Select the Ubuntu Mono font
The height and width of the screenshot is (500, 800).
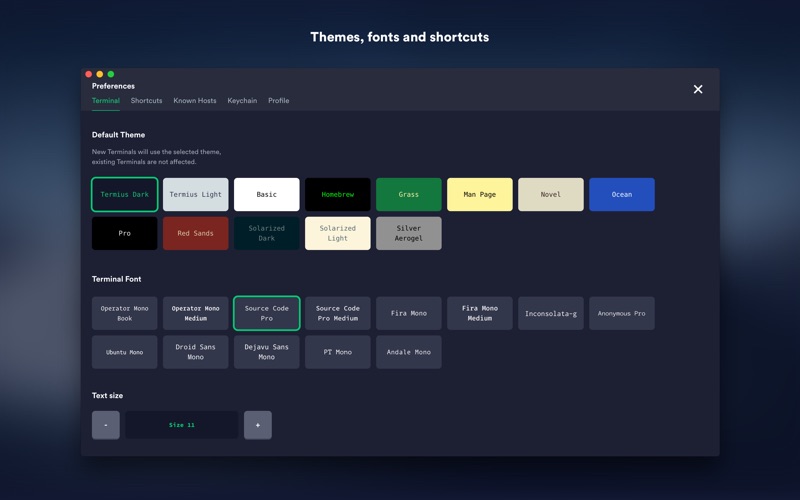[124, 352]
